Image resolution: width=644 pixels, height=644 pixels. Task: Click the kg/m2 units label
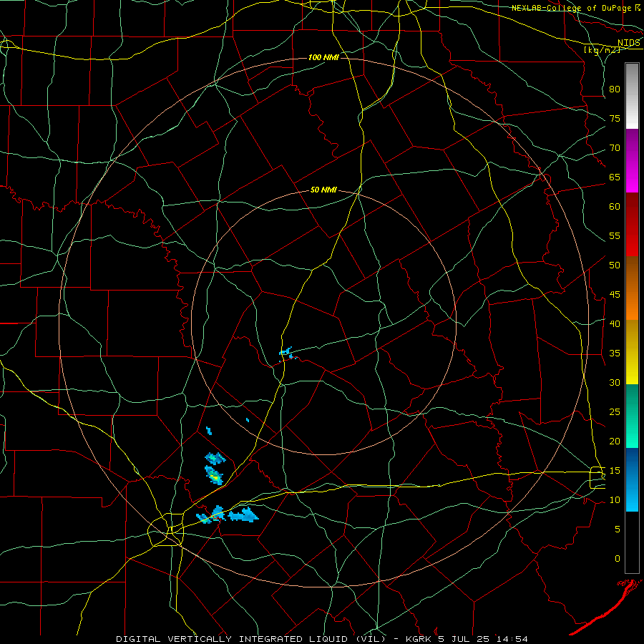[x=602, y=50]
